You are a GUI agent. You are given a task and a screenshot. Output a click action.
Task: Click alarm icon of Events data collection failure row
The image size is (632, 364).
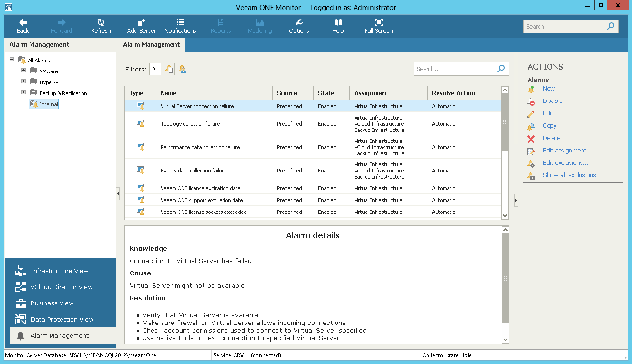[x=141, y=171]
